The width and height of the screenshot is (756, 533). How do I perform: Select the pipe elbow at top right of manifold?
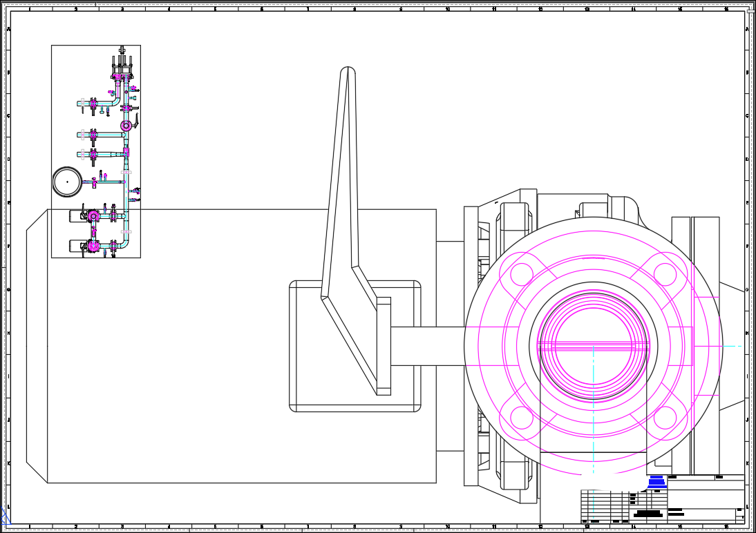[x=118, y=101]
